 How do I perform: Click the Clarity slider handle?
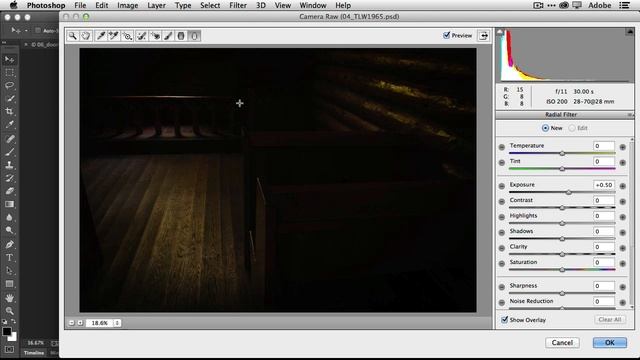point(562,254)
